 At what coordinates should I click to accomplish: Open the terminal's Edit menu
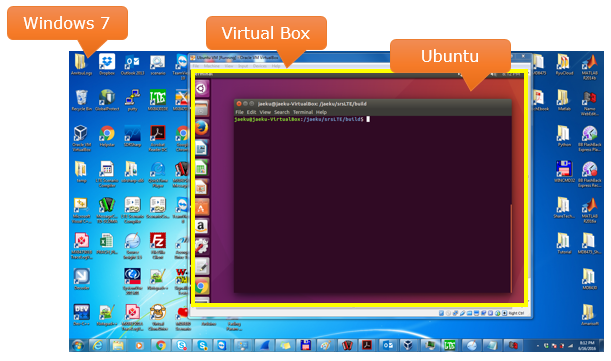tap(251, 112)
